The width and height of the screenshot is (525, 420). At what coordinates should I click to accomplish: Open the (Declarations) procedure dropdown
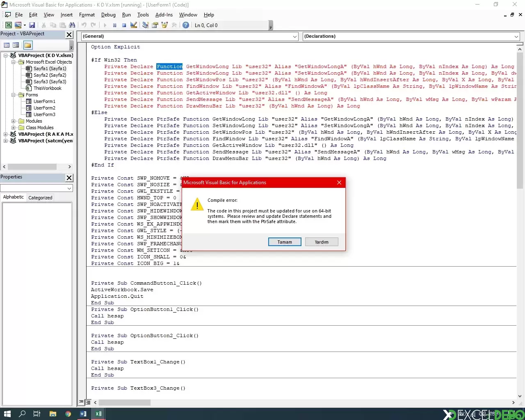click(516, 37)
